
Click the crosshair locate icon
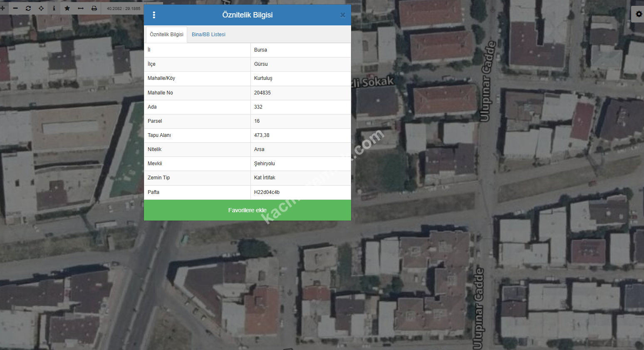click(41, 8)
